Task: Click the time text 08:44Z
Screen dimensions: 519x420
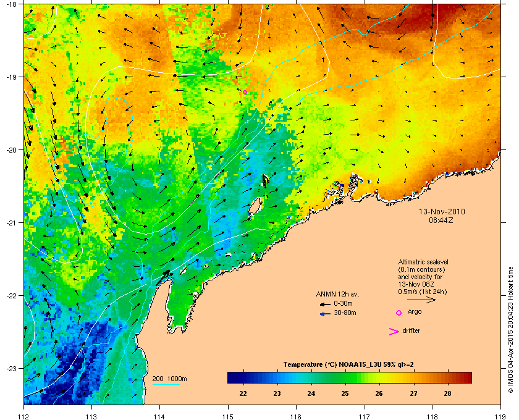Action: point(441,220)
